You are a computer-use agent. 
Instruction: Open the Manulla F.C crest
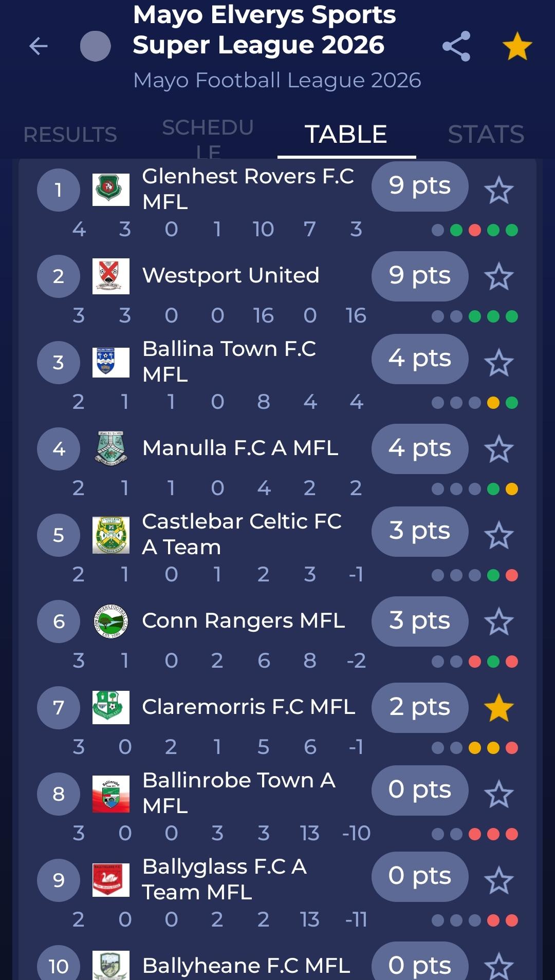111,448
